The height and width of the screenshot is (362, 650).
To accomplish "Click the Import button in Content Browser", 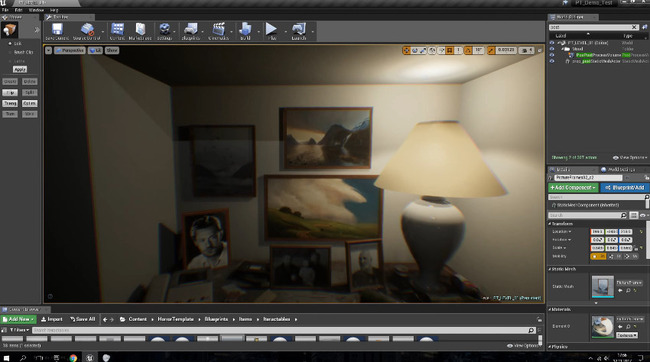I will 52,319.
